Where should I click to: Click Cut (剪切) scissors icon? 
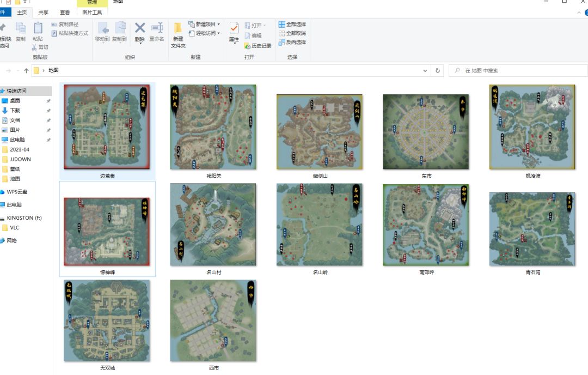pos(35,47)
